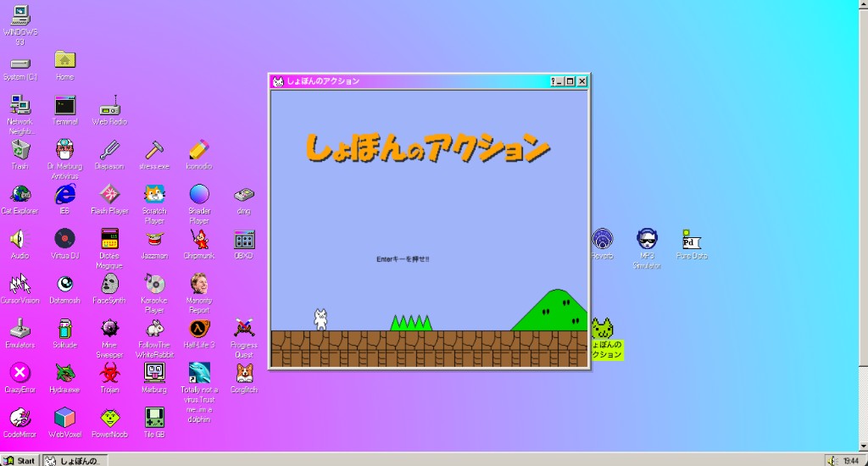Open Network Neighborhood desktop icon

pyautogui.click(x=20, y=104)
